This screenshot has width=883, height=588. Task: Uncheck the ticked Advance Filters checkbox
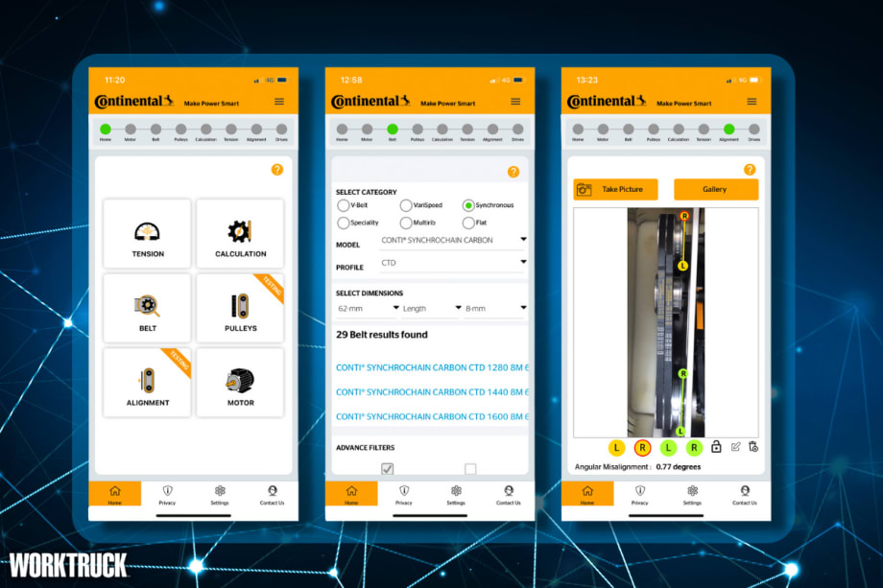pos(388,468)
